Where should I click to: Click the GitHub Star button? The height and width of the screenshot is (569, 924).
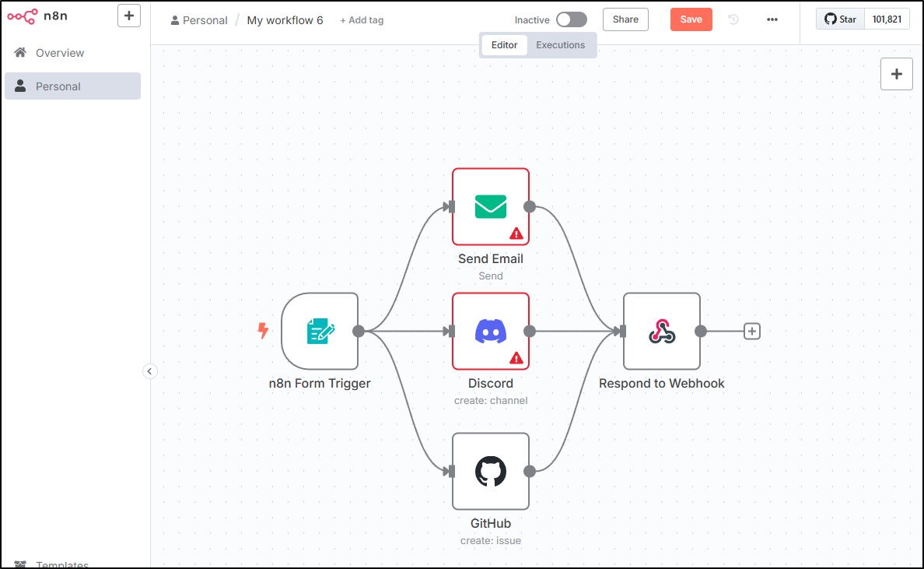pyautogui.click(x=840, y=19)
